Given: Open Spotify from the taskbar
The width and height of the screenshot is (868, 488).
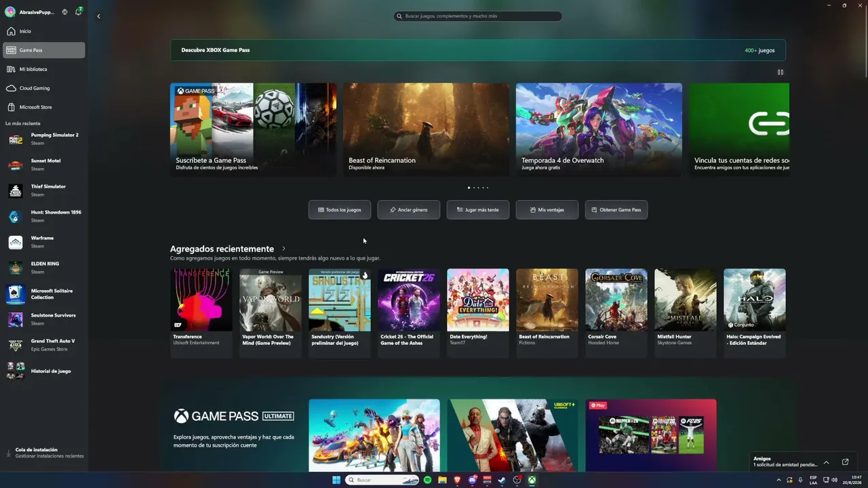Looking at the screenshot, I should [x=427, y=480].
